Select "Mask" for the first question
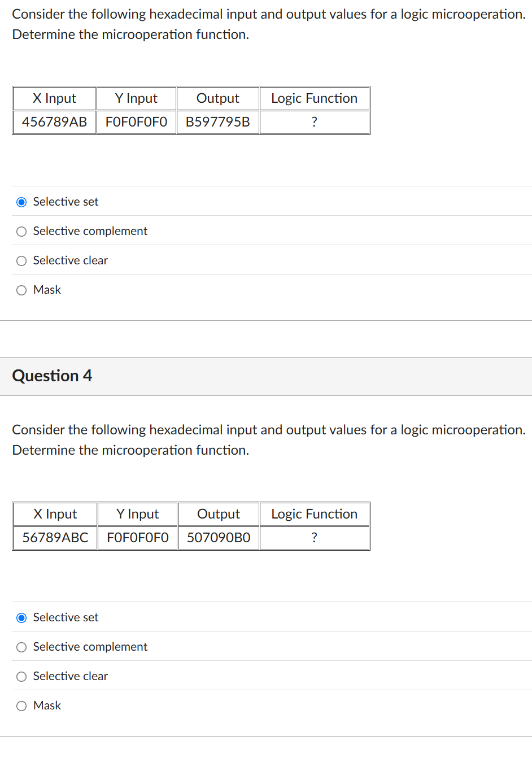 [21, 290]
